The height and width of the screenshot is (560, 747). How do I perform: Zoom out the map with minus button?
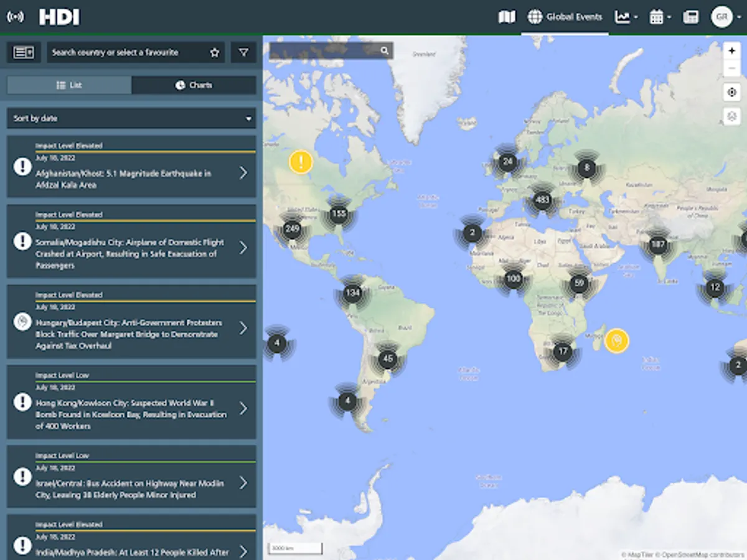pos(731,69)
